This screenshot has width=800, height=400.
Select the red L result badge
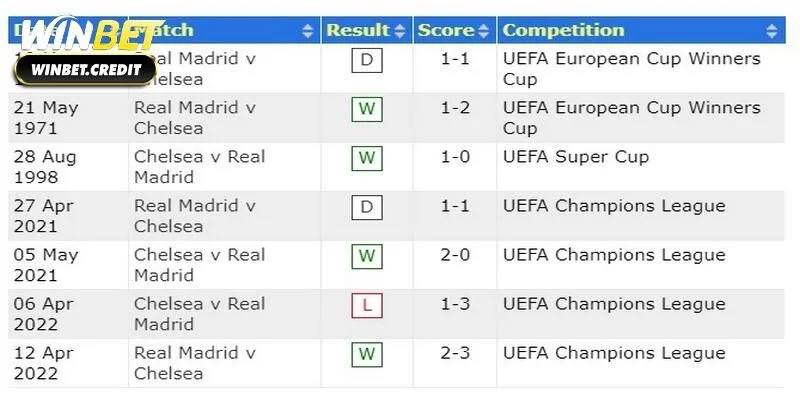pos(367,305)
